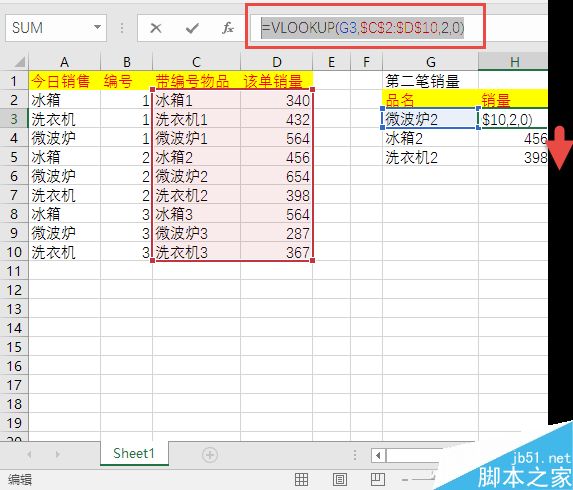Select column H header
The width and height of the screenshot is (573, 490).
pyautogui.click(x=513, y=62)
